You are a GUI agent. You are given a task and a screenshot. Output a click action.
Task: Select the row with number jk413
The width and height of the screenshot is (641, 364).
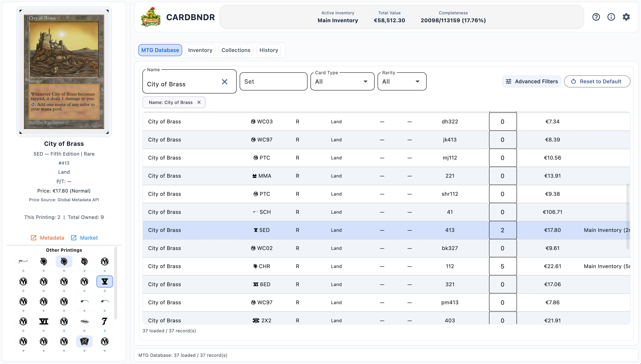(x=386, y=140)
